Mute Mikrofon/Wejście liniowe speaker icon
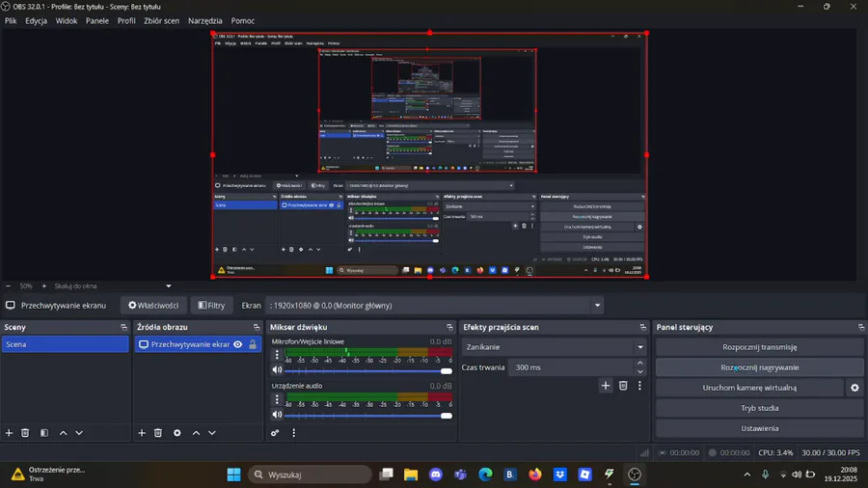This screenshot has height=488, width=868. [278, 369]
